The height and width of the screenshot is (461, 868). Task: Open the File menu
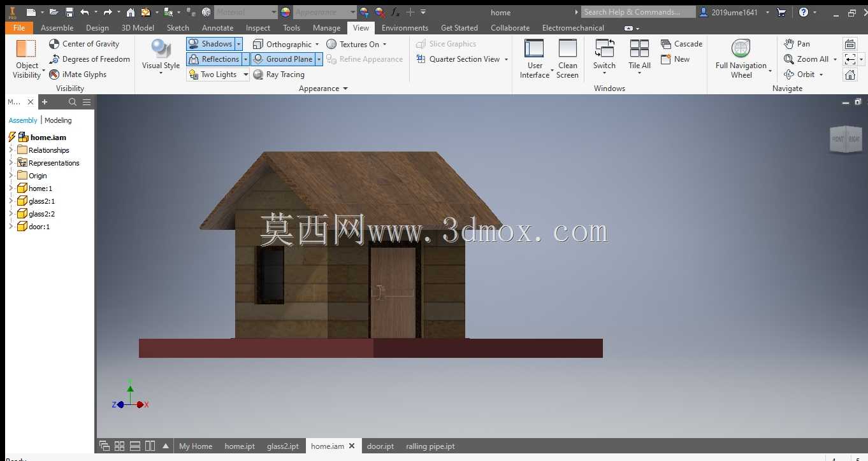(19, 28)
